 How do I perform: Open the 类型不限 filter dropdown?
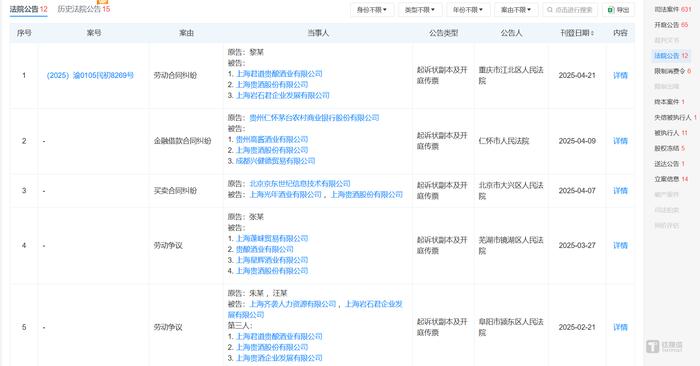pos(420,10)
